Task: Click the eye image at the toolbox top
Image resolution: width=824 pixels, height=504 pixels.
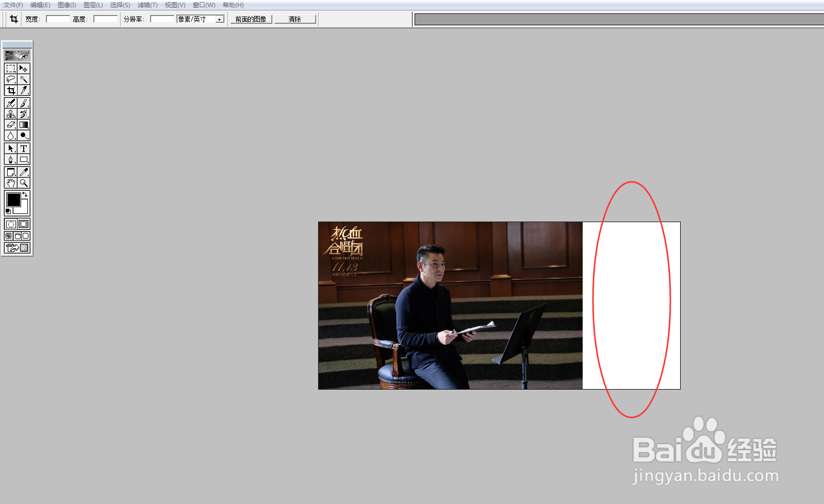Action: pyautogui.click(x=17, y=55)
